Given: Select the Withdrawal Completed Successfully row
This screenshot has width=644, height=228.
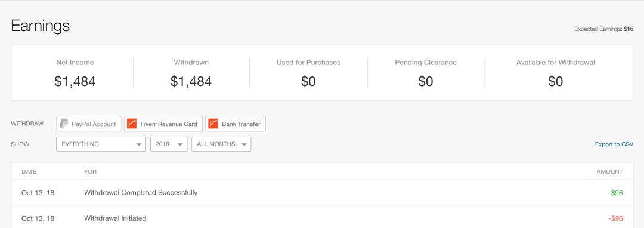Looking at the screenshot, I should coord(322,193).
